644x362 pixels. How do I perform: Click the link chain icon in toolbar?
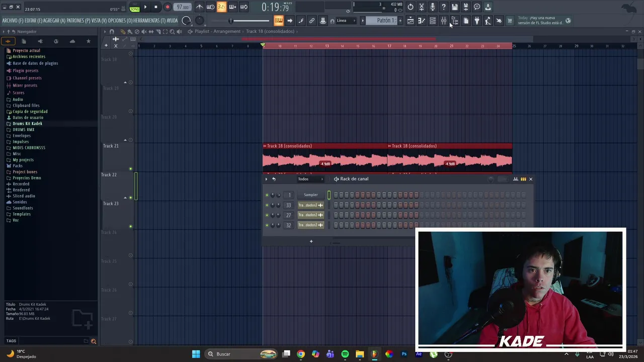click(x=312, y=21)
